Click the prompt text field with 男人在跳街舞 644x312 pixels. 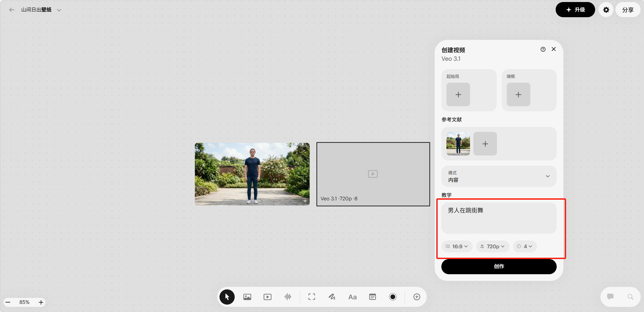click(x=499, y=218)
